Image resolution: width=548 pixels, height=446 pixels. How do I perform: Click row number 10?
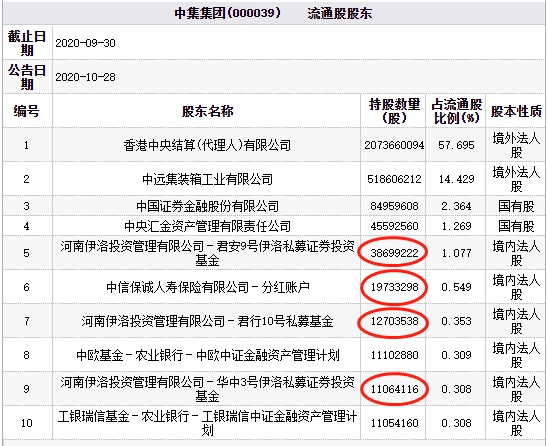click(x=27, y=423)
